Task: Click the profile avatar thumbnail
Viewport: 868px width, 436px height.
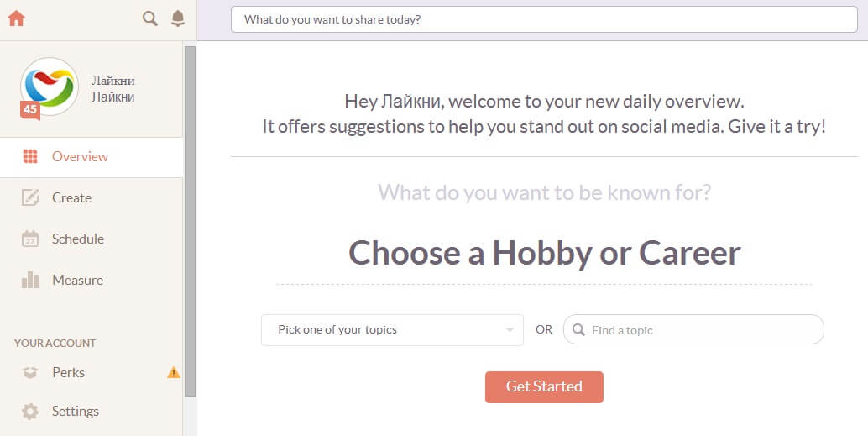Action: 49,87
